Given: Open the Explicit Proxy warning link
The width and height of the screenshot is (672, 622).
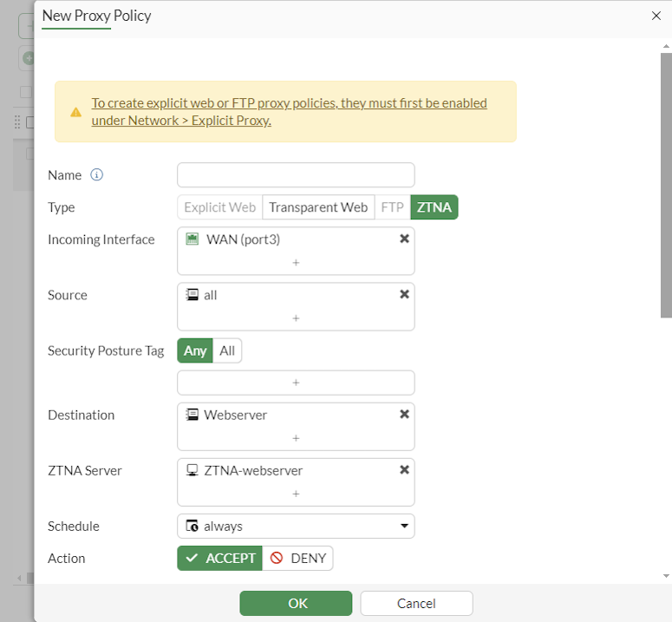Looking at the screenshot, I should point(289,111).
